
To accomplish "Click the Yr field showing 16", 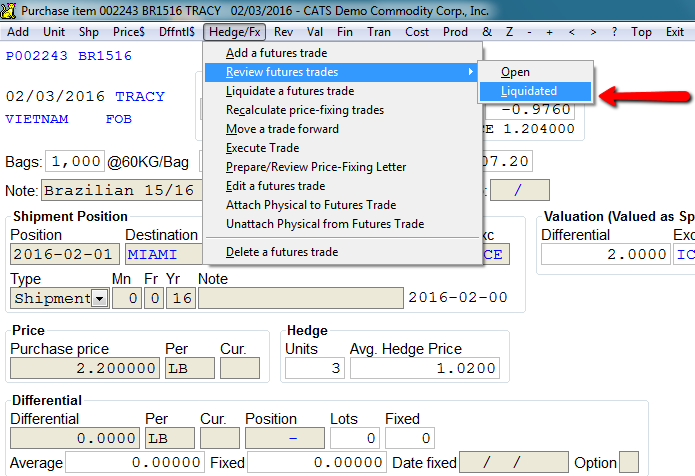I will (x=181, y=298).
